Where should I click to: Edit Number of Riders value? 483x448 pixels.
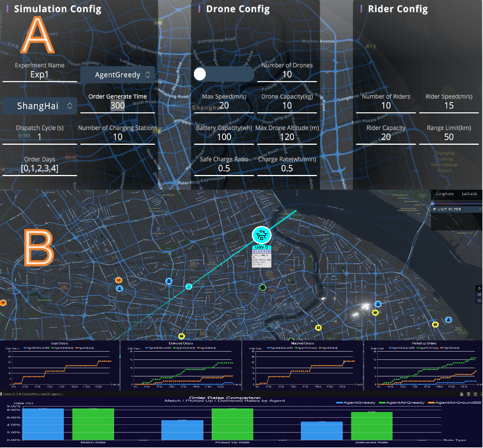(386, 106)
